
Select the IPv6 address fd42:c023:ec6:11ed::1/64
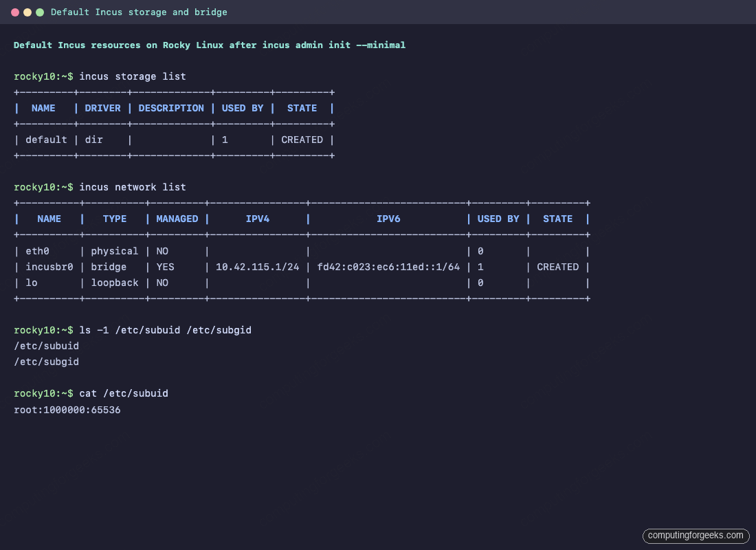[388, 267]
